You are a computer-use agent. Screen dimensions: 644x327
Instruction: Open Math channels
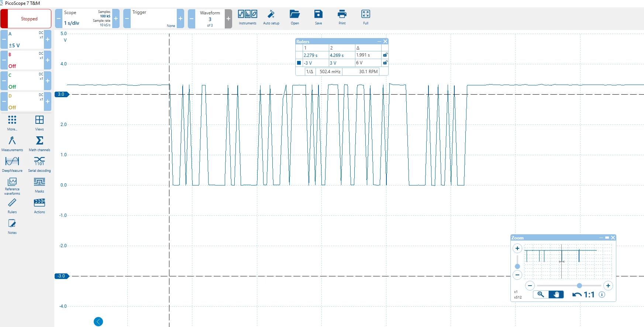coord(39,143)
